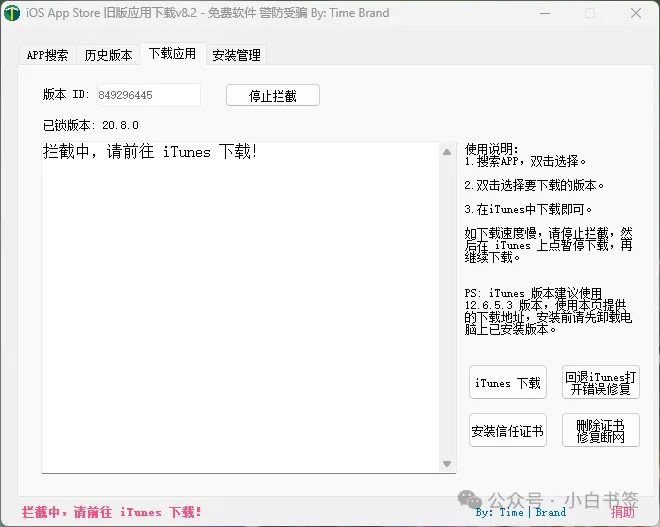Click the red status text at the bottom left

click(x=112, y=512)
